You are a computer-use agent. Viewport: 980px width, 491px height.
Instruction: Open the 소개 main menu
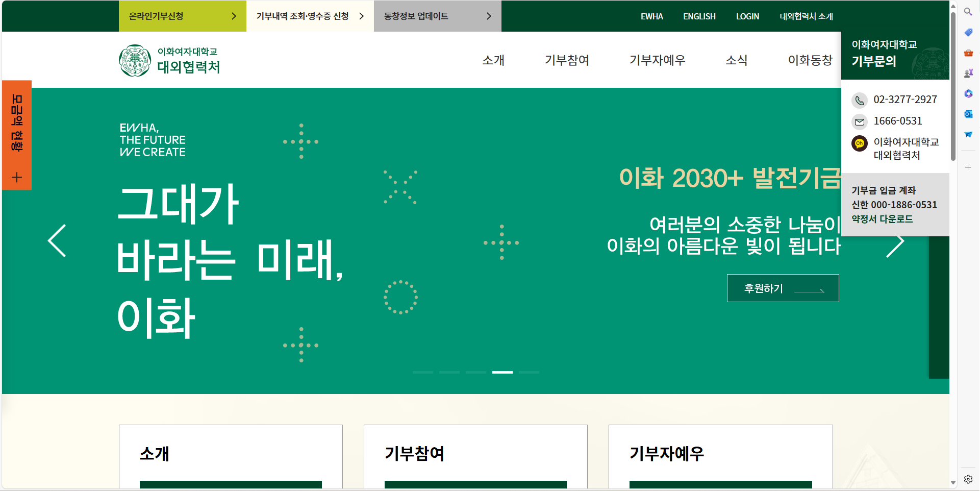point(493,60)
